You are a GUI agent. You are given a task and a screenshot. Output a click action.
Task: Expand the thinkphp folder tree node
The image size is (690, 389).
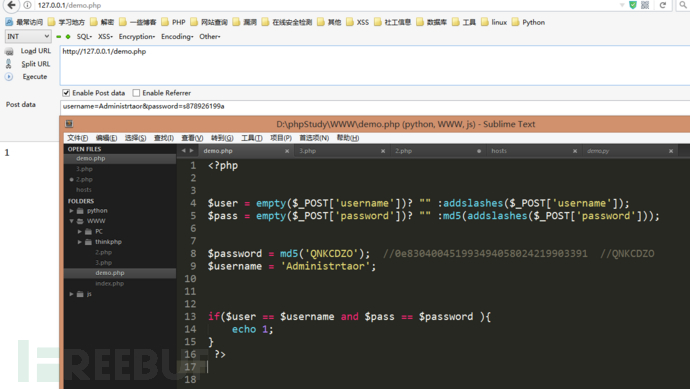coord(80,242)
